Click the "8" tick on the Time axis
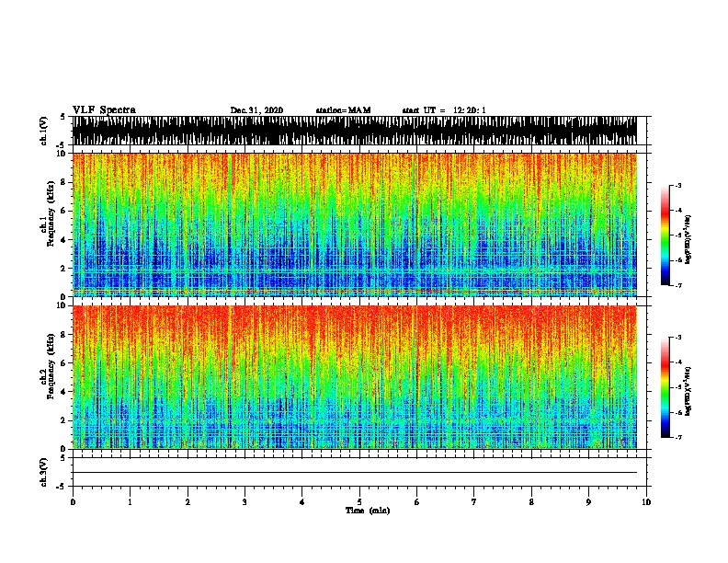The width and height of the screenshot is (728, 563). (x=531, y=502)
